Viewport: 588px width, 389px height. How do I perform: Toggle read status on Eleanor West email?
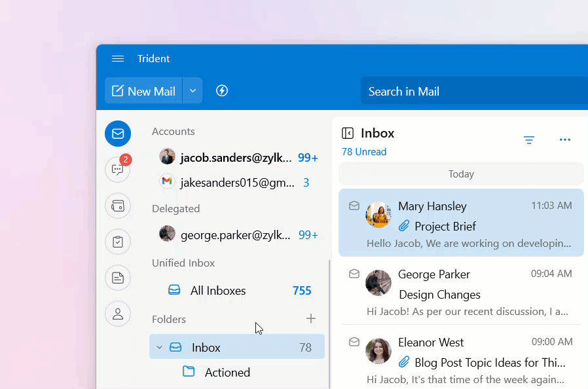354,342
